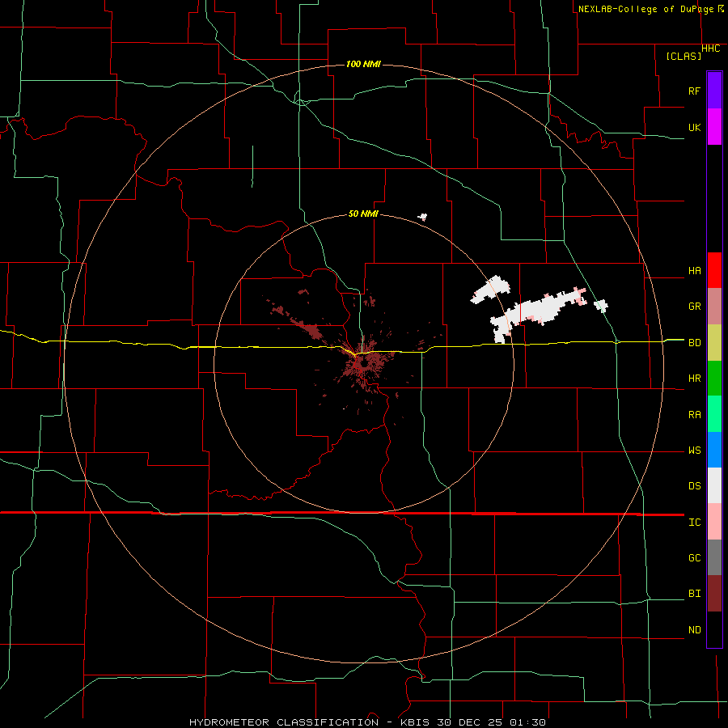Click the RF purple legend swatch
The height and width of the screenshot is (728, 728).
click(714, 91)
